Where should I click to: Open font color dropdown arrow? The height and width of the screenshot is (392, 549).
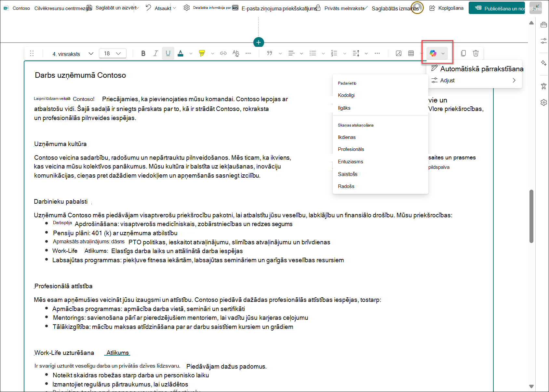(191, 53)
